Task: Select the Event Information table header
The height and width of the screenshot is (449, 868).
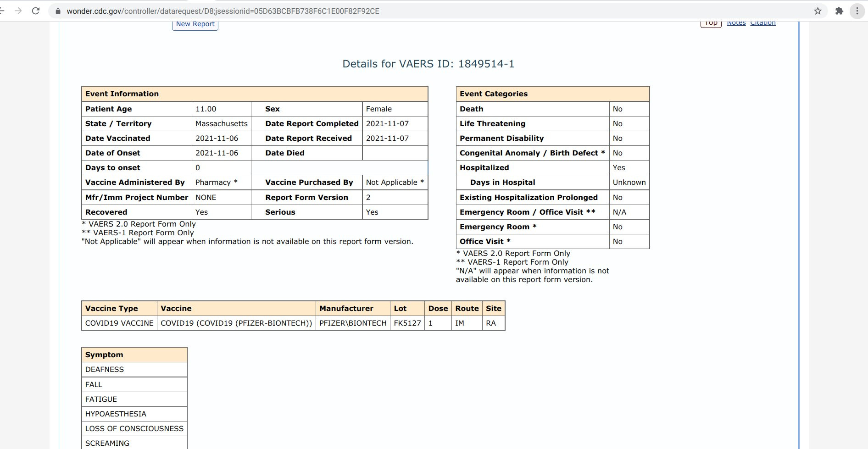Action: (255, 94)
